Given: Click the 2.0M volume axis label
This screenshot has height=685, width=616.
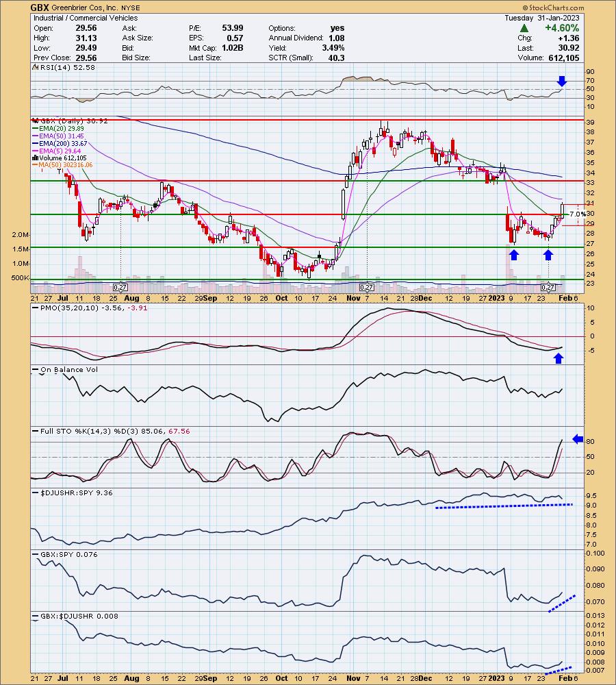Looking at the screenshot, I should [21, 234].
